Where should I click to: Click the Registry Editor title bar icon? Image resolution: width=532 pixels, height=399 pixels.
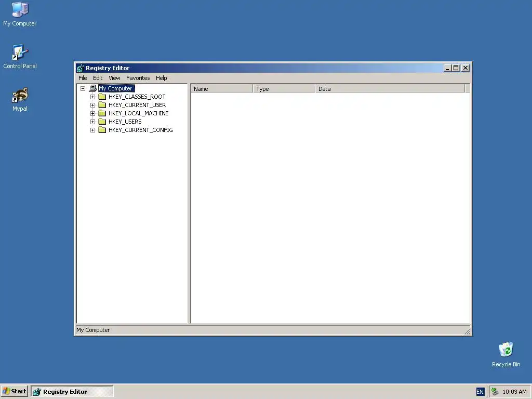pos(81,68)
